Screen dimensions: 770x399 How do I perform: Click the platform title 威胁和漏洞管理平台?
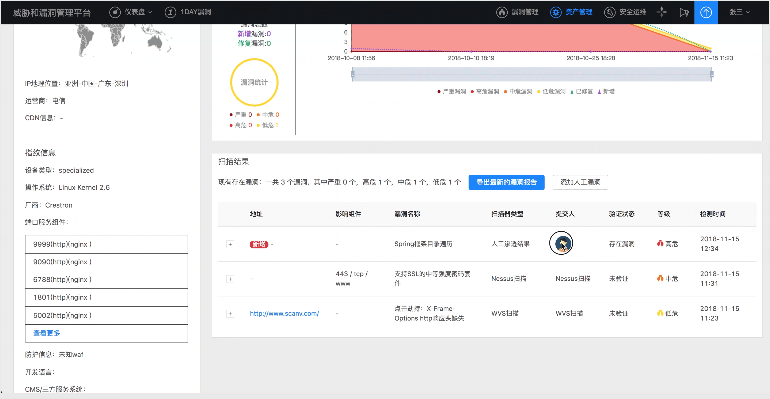tap(52, 13)
